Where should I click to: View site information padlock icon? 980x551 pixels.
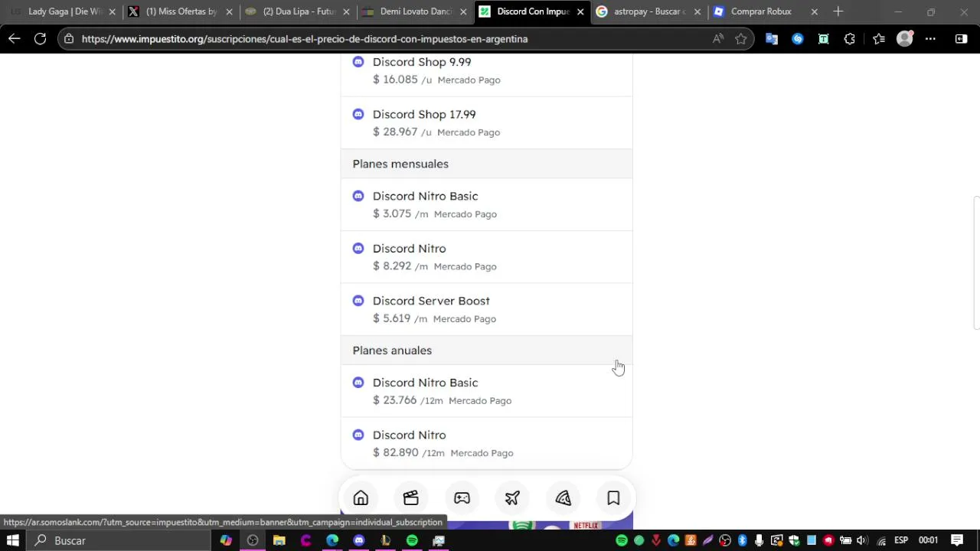pos(69,39)
